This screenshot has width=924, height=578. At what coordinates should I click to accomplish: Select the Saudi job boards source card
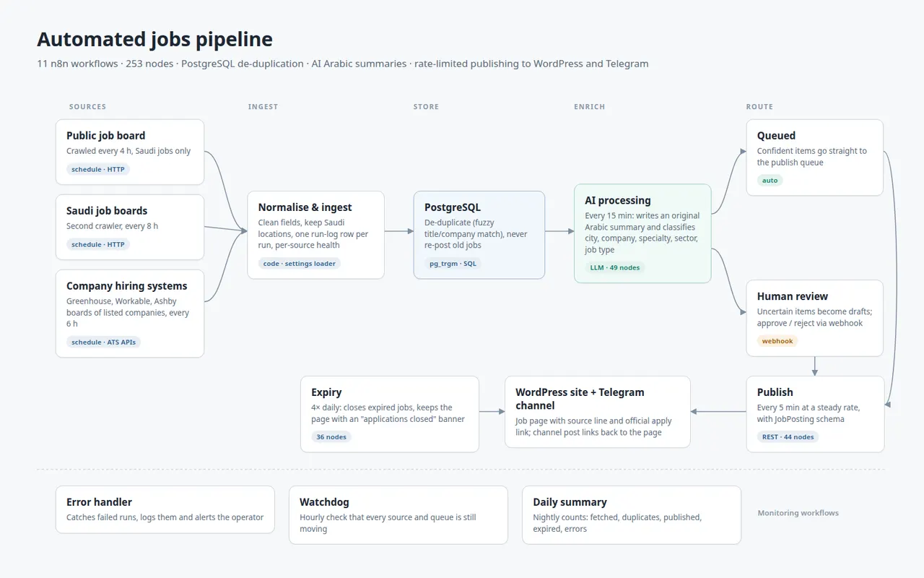130,227
